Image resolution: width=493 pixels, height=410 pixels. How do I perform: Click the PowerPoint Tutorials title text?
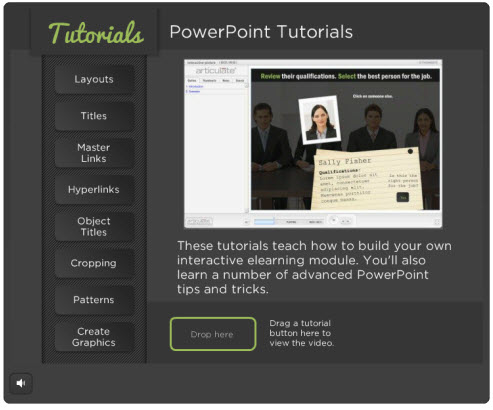pyautogui.click(x=261, y=32)
